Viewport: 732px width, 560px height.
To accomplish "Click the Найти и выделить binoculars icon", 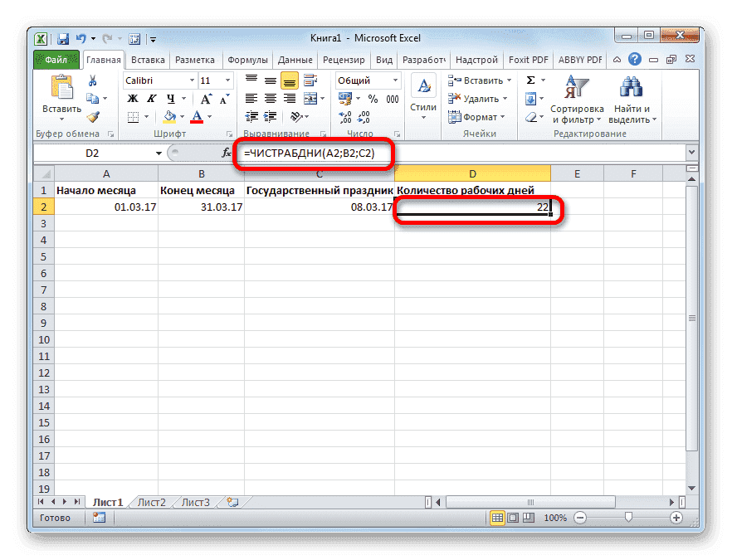I will coord(632,87).
